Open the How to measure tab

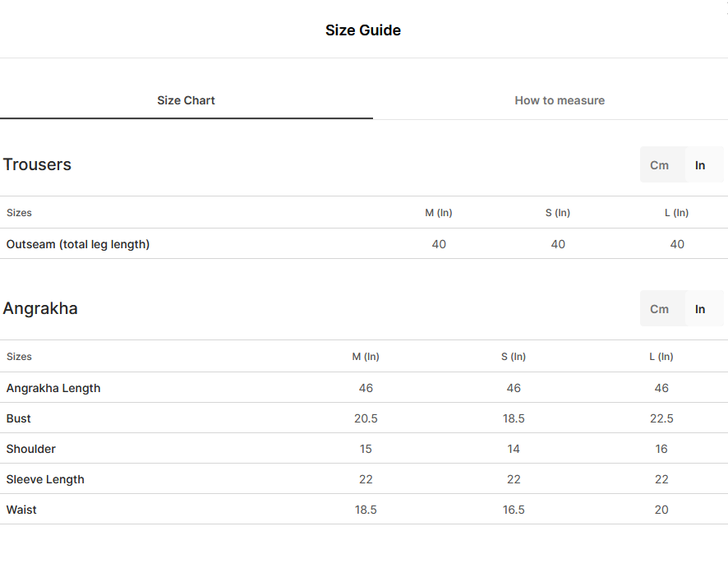pos(560,100)
